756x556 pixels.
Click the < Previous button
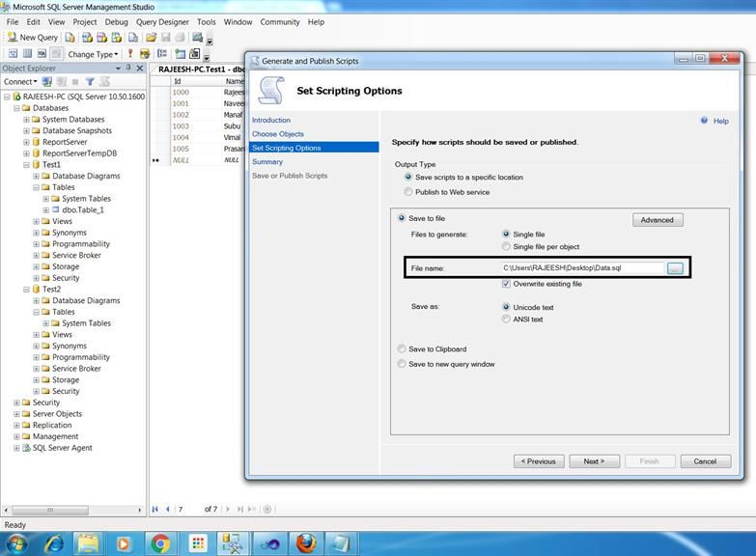pyautogui.click(x=538, y=461)
